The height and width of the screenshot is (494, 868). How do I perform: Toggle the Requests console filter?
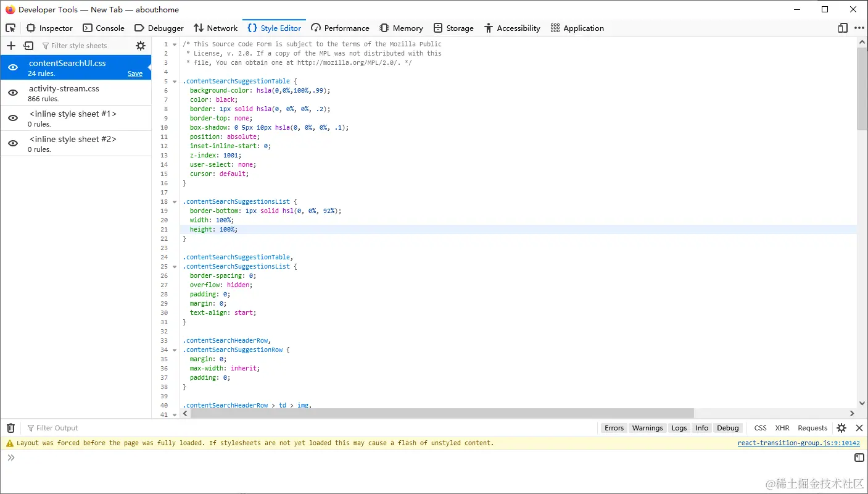pos(812,428)
